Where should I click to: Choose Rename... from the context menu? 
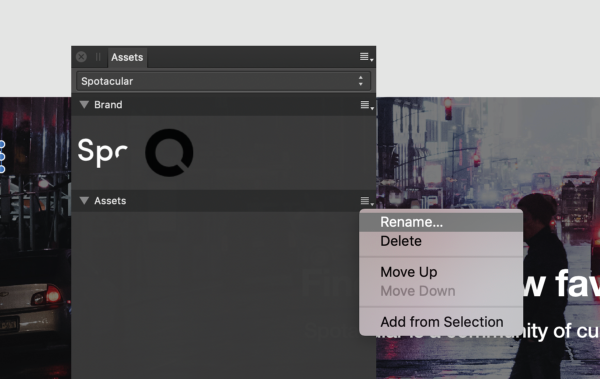pos(441,222)
